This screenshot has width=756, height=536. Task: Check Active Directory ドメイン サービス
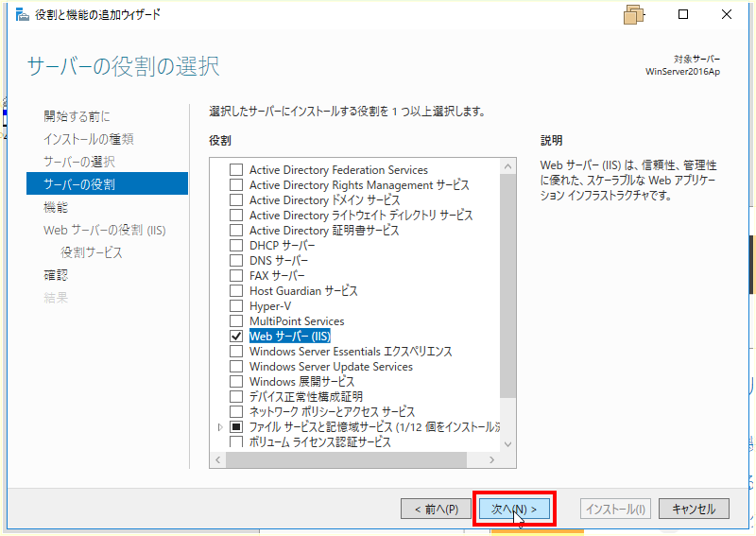pos(236,200)
